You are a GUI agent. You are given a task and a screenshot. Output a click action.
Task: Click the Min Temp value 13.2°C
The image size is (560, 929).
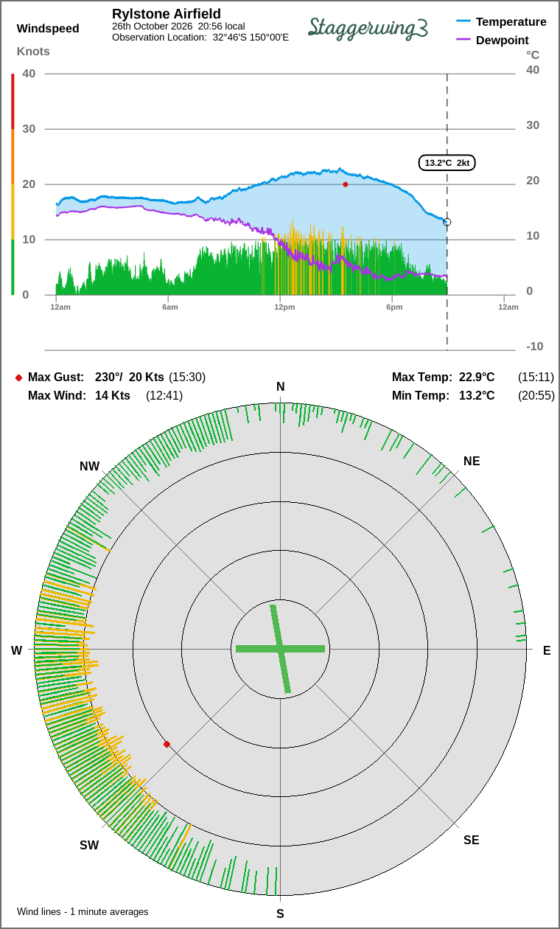[x=477, y=395]
